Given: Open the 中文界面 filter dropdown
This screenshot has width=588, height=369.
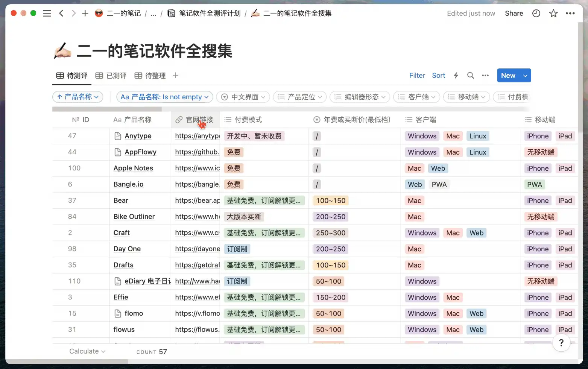Looking at the screenshot, I should [243, 97].
